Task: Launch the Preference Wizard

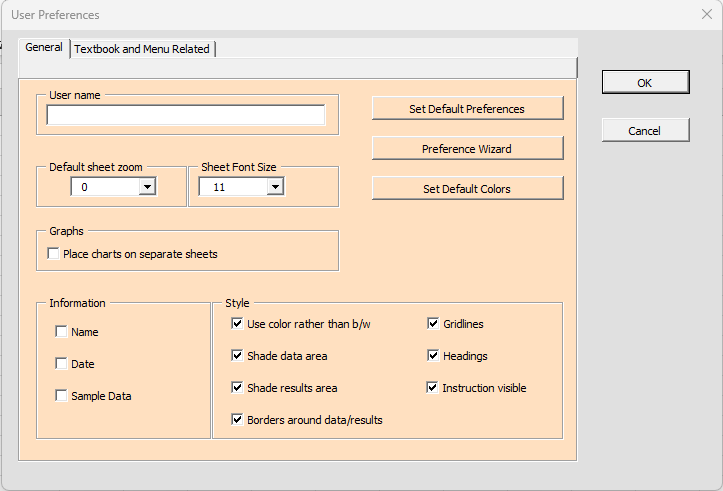Action: pyautogui.click(x=467, y=149)
